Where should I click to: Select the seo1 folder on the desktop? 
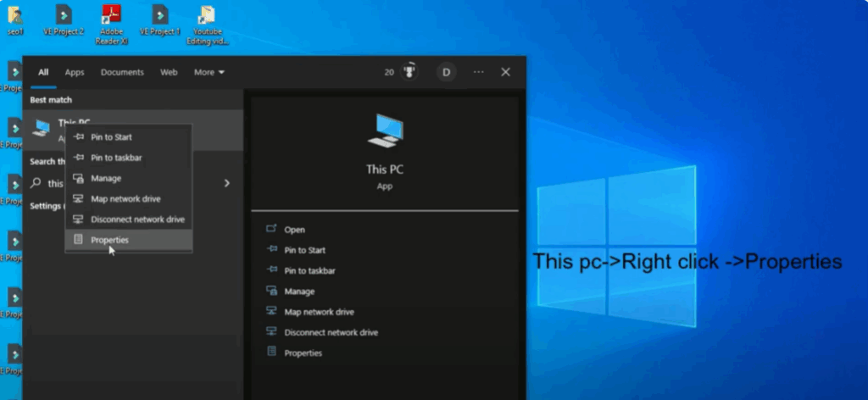(x=15, y=16)
